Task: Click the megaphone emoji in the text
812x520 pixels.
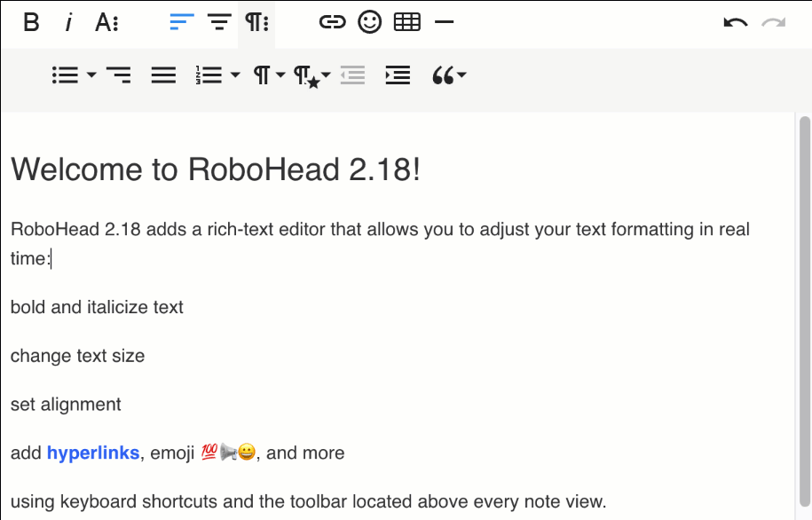Action: 228,453
